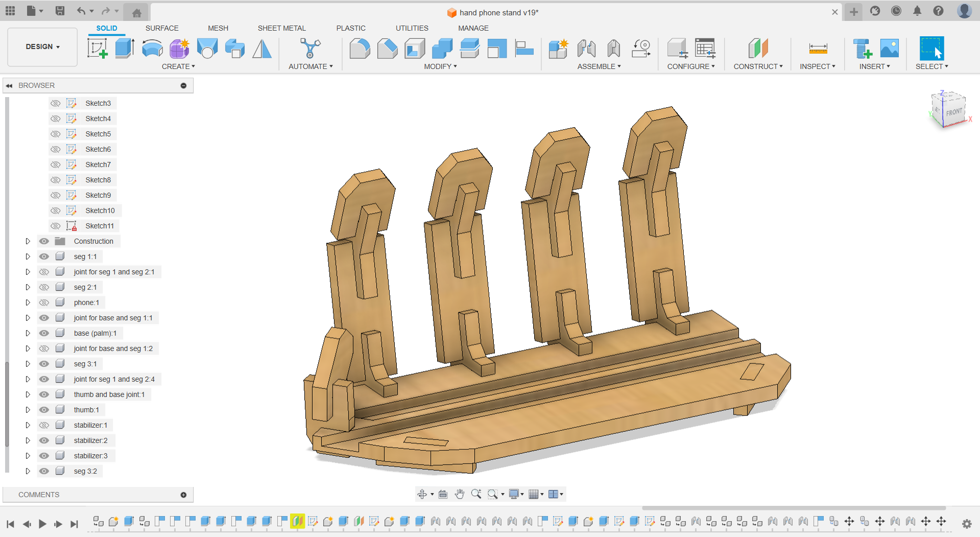Open the Change Parameters table icon
Image resolution: width=980 pixels, height=537 pixels.
pyautogui.click(x=705, y=49)
